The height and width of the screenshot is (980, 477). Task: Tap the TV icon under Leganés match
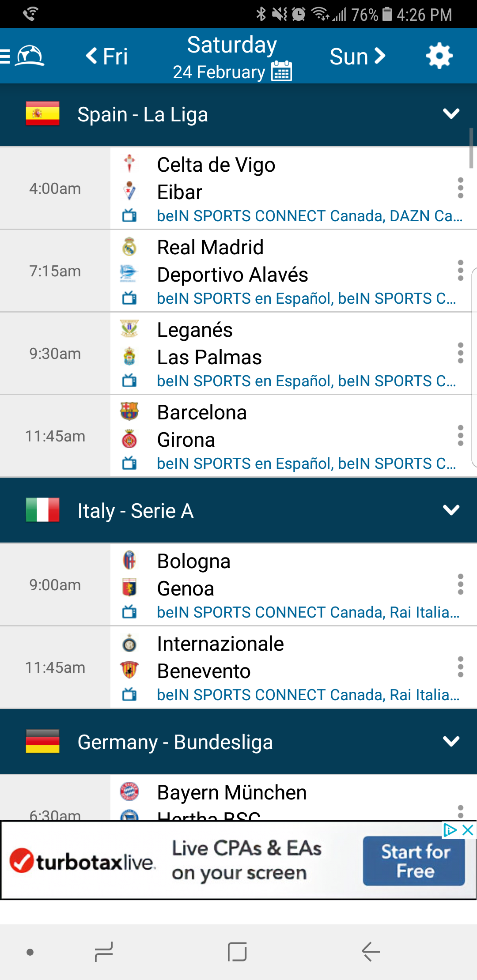tap(129, 381)
